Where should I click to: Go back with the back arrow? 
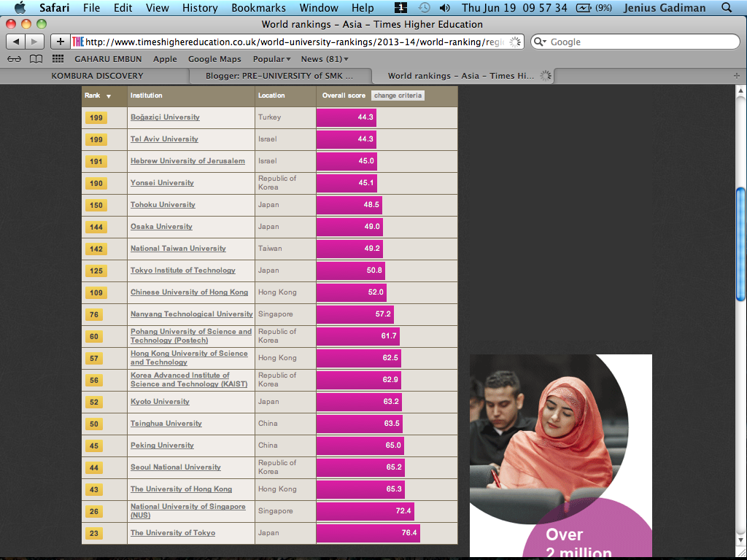(16, 42)
